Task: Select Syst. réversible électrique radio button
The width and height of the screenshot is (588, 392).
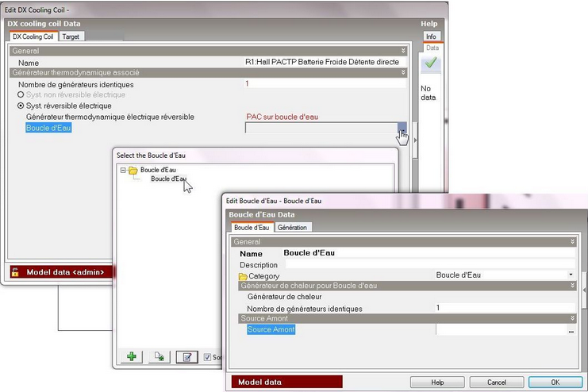Action: coord(21,106)
